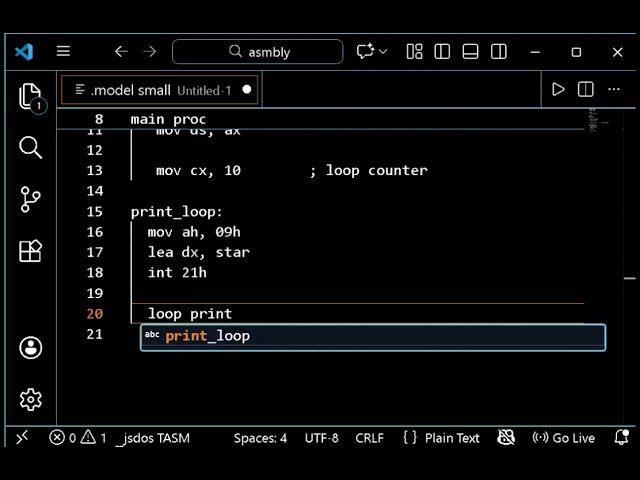Click the Copilot status icon
640x480 pixels.
(x=506, y=438)
